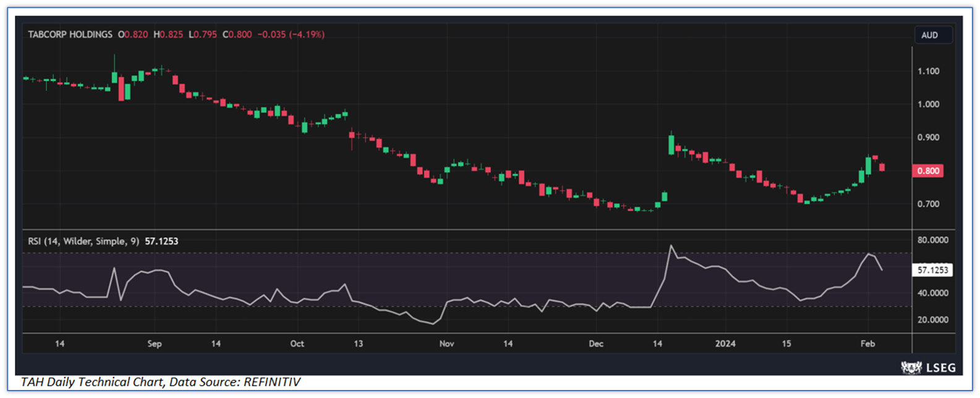Click the low value L0.795

(203, 35)
